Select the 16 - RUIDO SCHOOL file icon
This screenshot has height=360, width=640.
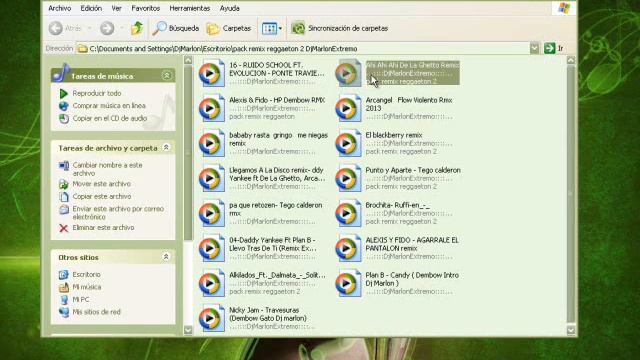coord(211,73)
